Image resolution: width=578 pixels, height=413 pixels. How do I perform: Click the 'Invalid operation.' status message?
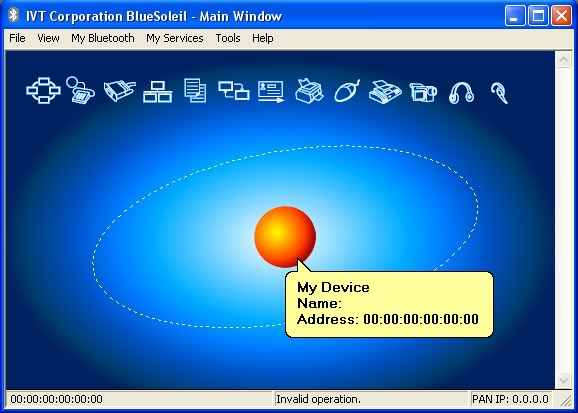[x=318, y=399]
